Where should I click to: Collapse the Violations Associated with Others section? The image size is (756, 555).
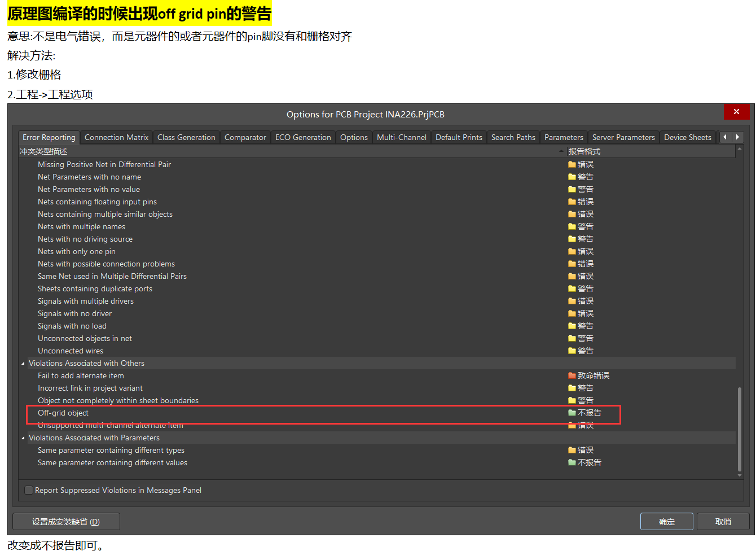[x=23, y=363]
